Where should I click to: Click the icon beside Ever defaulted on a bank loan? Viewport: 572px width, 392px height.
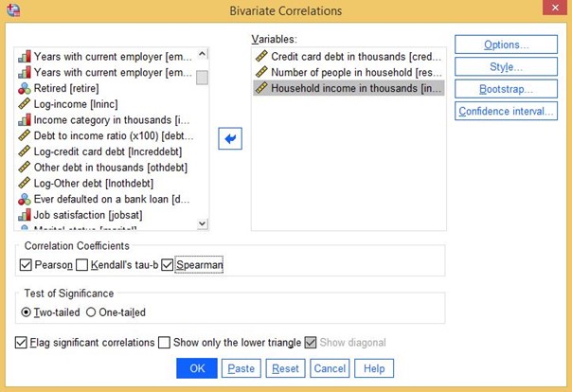(x=25, y=200)
